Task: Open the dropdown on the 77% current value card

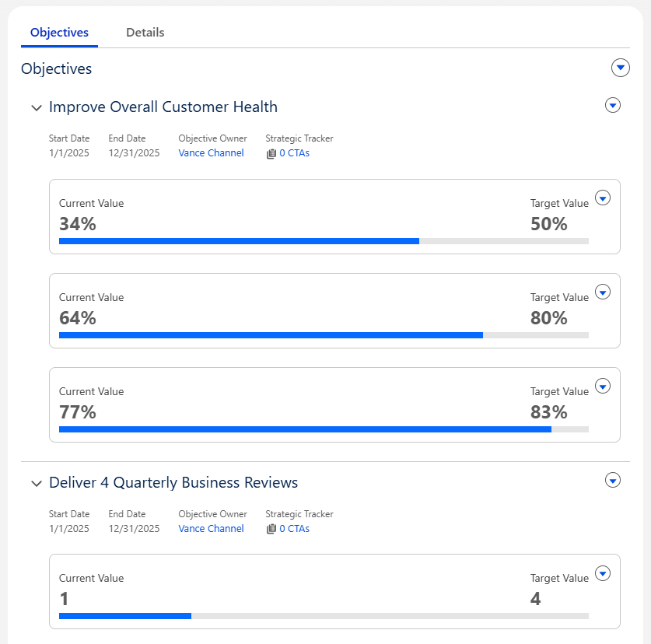Action: [x=602, y=386]
